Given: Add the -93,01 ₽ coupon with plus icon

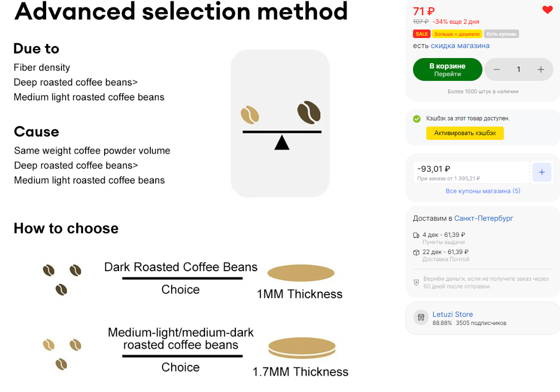Looking at the screenshot, I should pos(542,172).
